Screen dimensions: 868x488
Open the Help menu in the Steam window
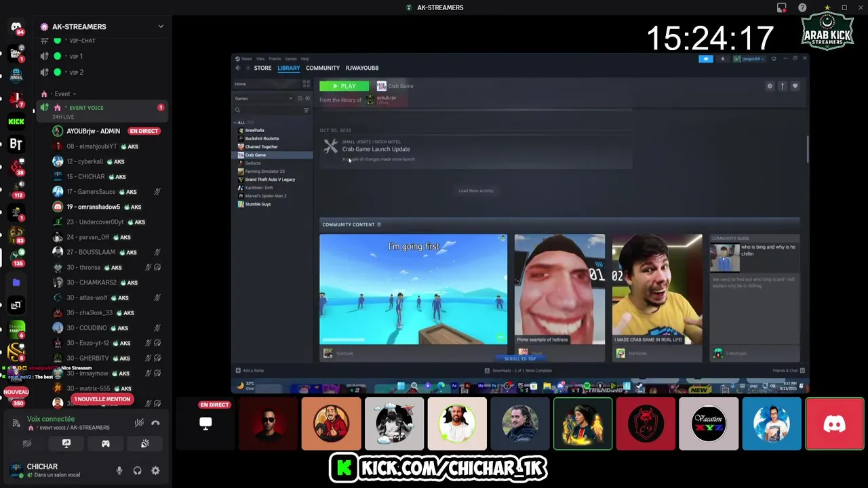click(x=305, y=59)
